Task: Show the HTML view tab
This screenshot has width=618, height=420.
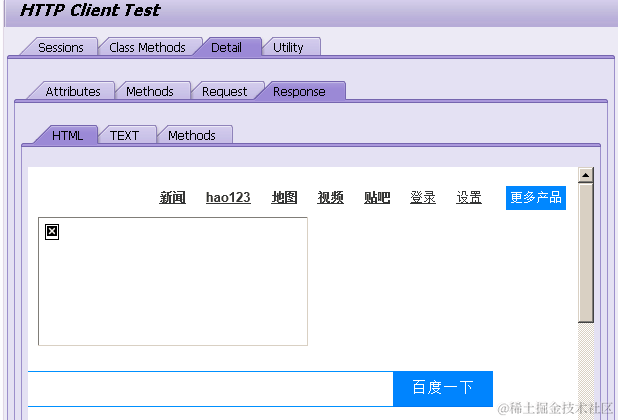Action: (67, 136)
